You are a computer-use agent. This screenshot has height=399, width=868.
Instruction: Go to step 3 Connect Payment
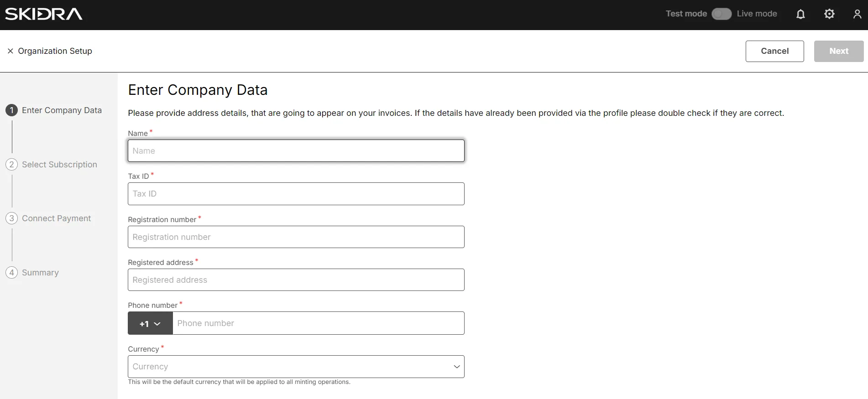(48, 218)
